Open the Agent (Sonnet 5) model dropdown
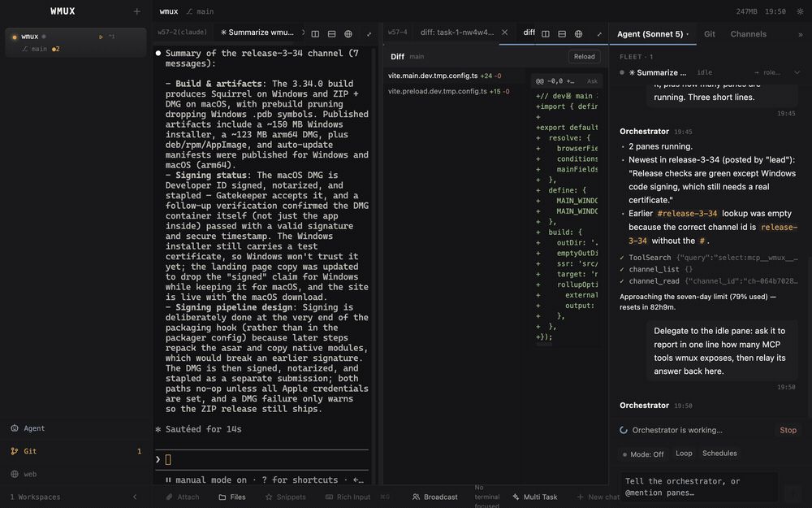Screen dimensions: 812x508 tap(653, 34)
